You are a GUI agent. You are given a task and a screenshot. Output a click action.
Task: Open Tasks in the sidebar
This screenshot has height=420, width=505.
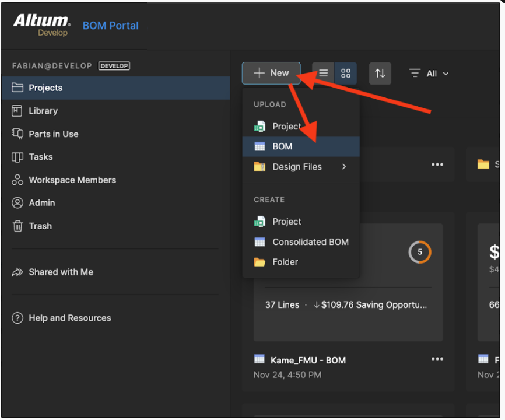(x=41, y=157)
